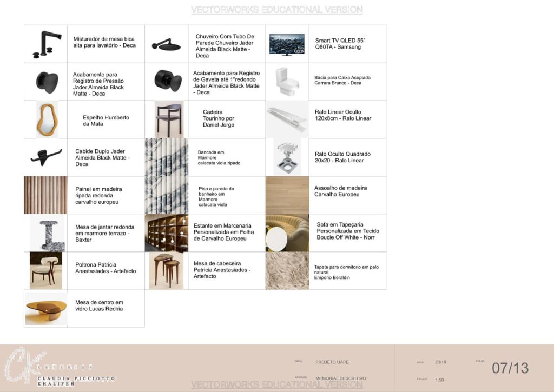554x392 pixels.
Task: Click the white toilet Bacia Carrara image
Action: coord(287,82)
